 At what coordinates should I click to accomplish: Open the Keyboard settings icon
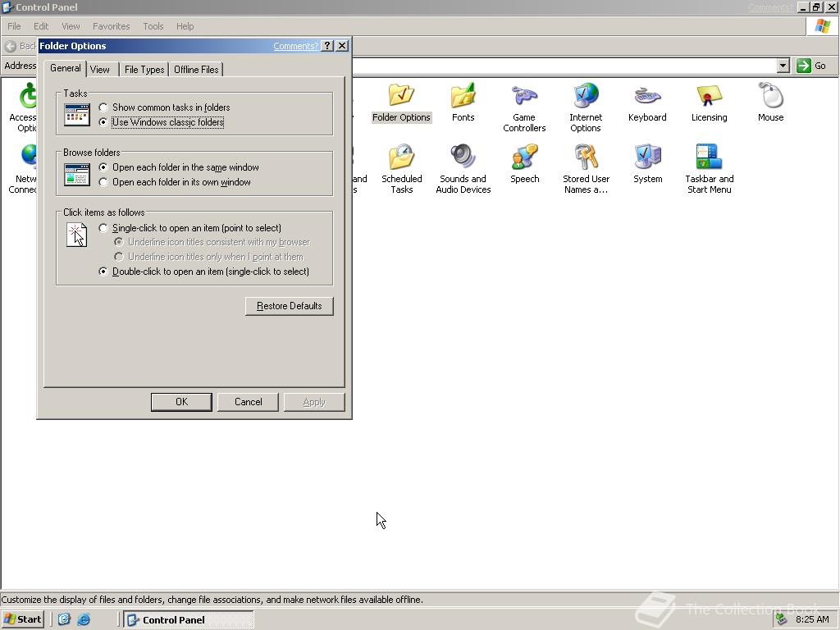647,103
